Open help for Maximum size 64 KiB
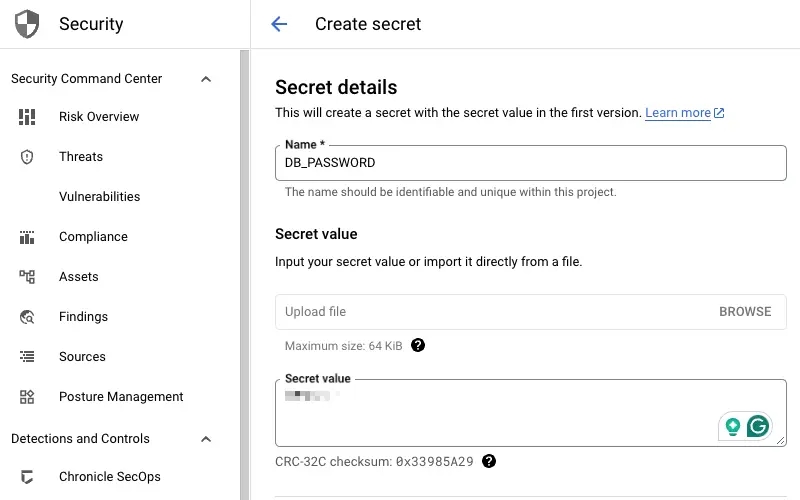Viewport: 800px width, 500px height. [418, 345]
